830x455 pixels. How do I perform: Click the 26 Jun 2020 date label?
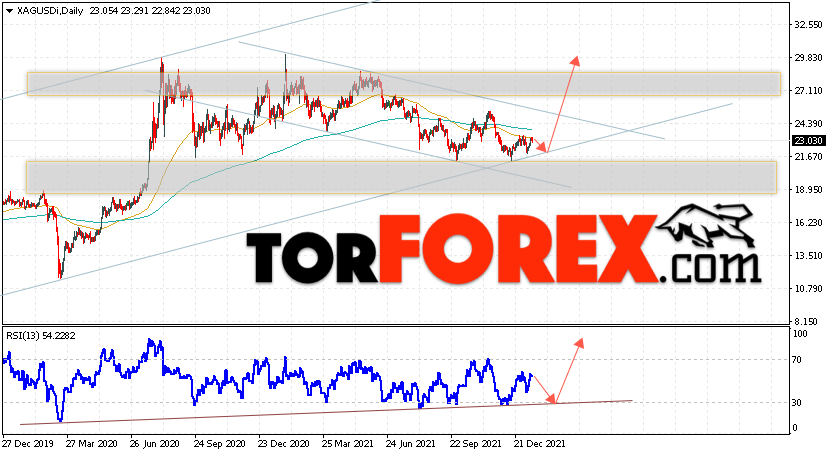pos(155,443)
